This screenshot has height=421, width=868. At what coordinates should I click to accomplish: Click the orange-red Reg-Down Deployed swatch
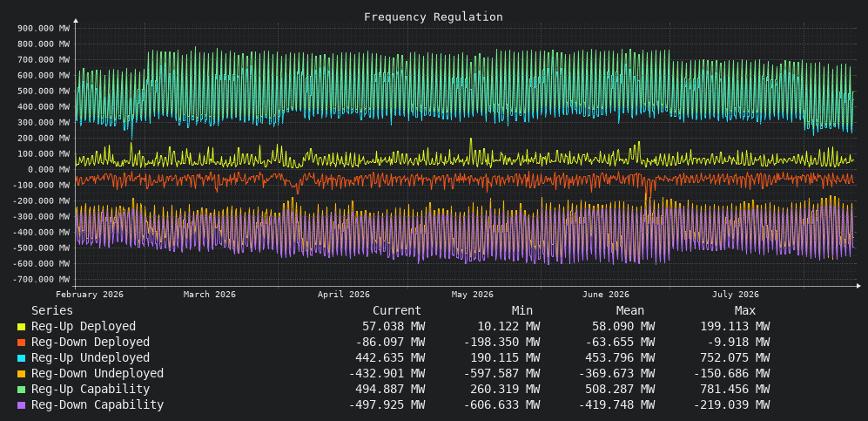coord(21,343)
